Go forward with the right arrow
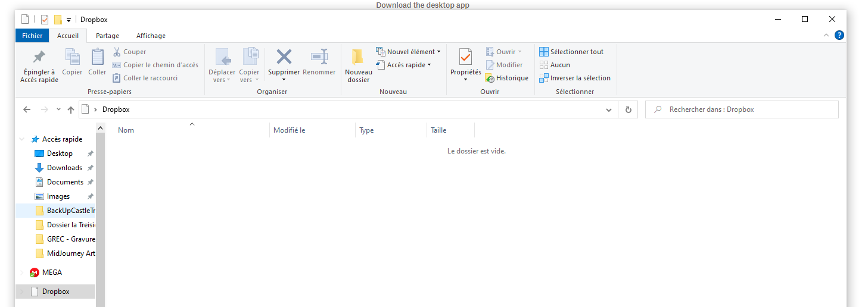Screen dimensions: 868x307 [44, 109]
